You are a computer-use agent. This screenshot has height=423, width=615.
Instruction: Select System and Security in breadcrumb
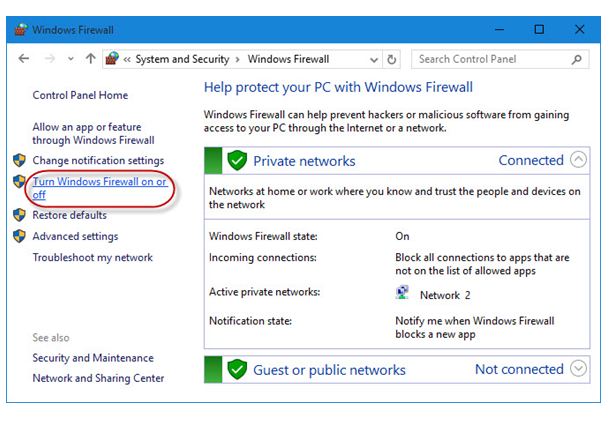(182, 59)
